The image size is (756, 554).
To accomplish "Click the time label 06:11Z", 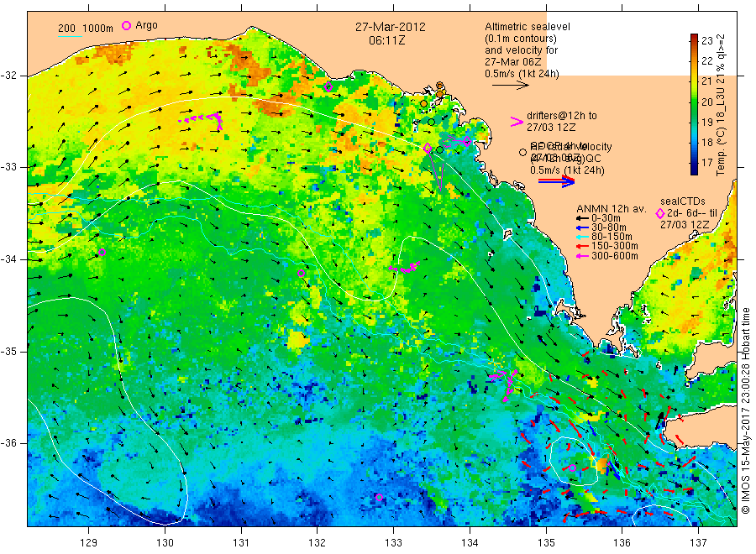I will coord(386,40).
